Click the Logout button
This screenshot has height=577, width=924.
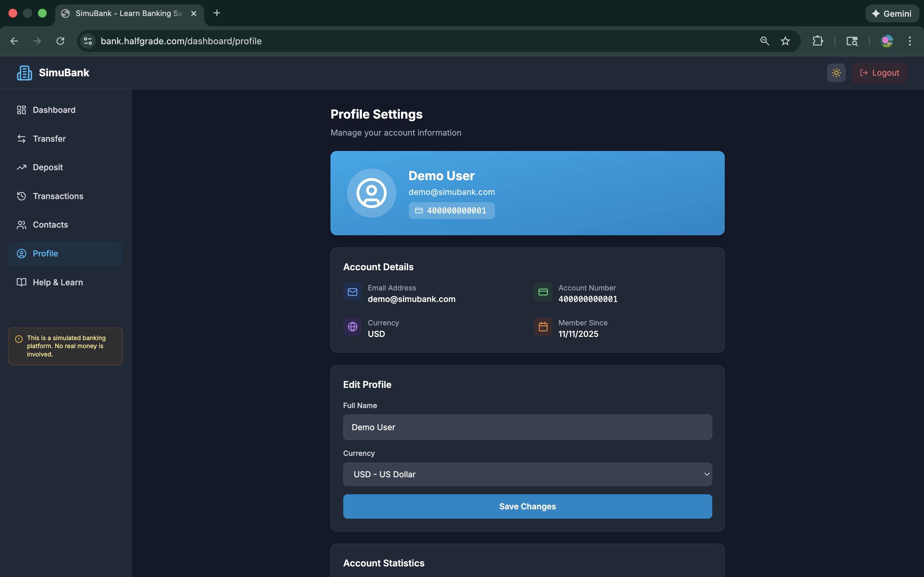coord(879,72)
